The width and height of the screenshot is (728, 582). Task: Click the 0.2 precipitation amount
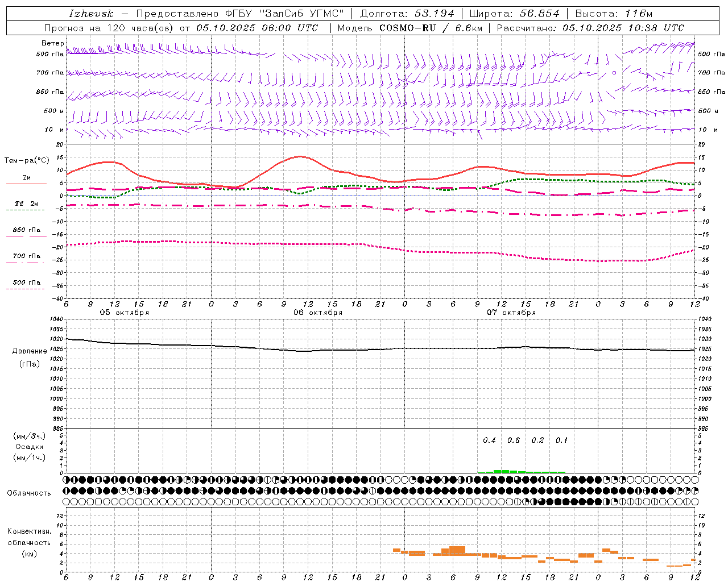coord(537,440)
